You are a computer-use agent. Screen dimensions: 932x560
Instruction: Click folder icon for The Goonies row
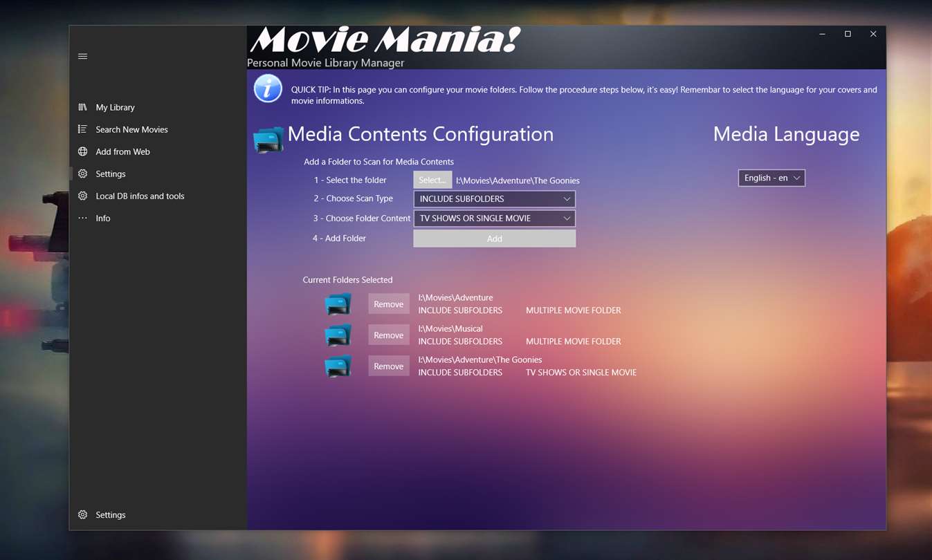click(x=338, y=366)
